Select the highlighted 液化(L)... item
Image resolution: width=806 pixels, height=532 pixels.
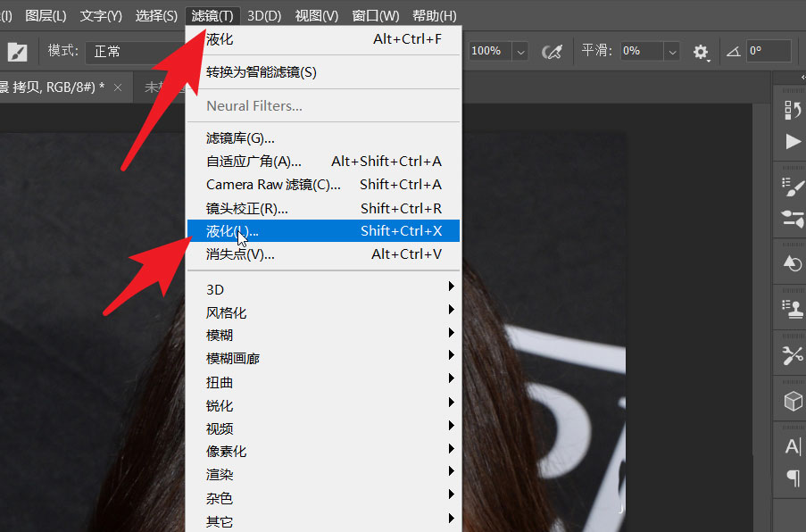pos(323,231)
